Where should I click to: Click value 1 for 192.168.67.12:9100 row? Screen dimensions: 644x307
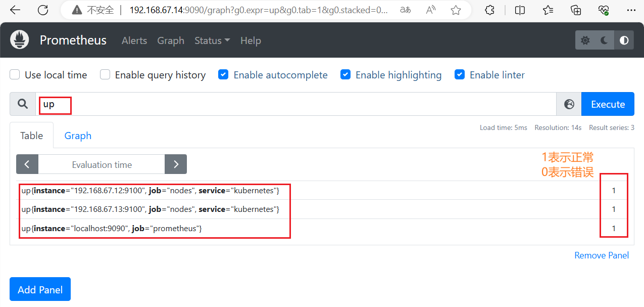tap(614, 191)
